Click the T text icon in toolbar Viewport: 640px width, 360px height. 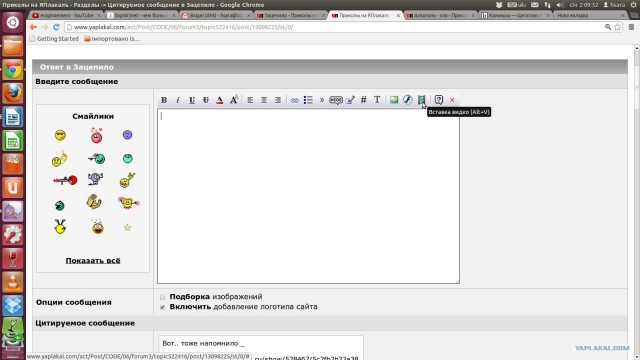coord(377,100)
